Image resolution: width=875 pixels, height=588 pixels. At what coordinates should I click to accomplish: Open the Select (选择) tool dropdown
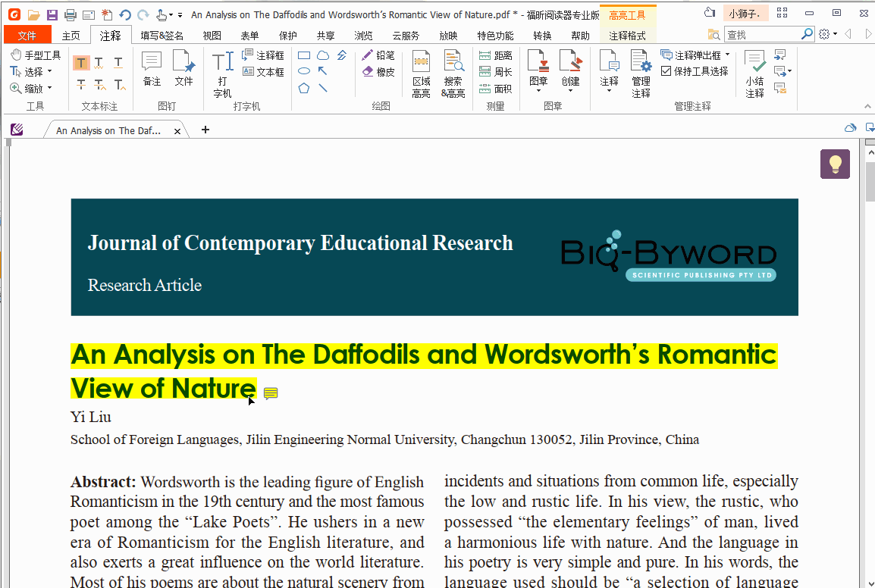[50, 72]
